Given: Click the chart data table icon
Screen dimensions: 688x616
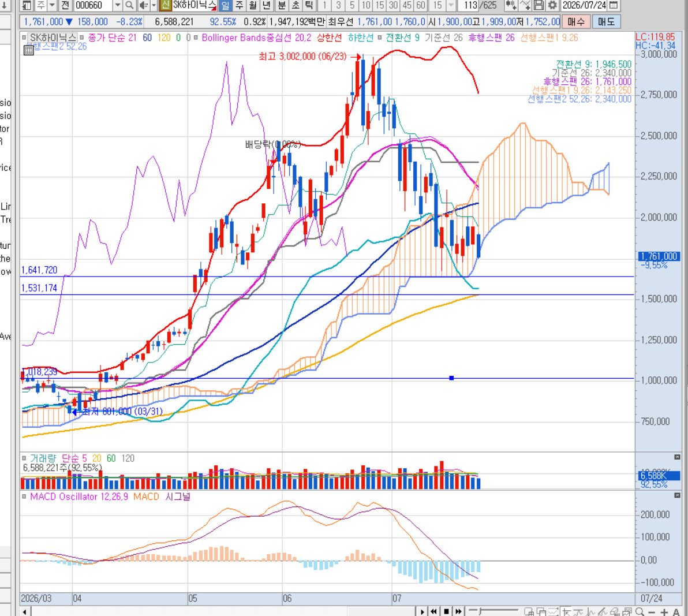Looking at the screenshot, I should (x=28, y=50).
